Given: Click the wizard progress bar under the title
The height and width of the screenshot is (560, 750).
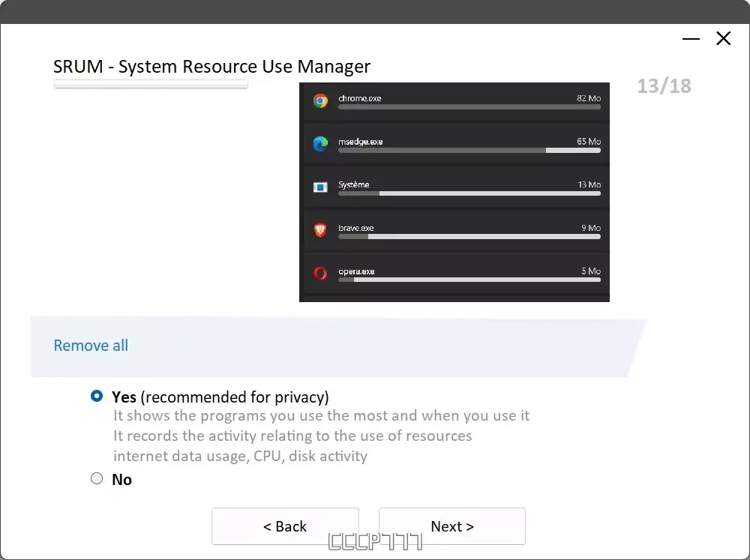Looking at the screenshot, I should (x=150, y=84).
